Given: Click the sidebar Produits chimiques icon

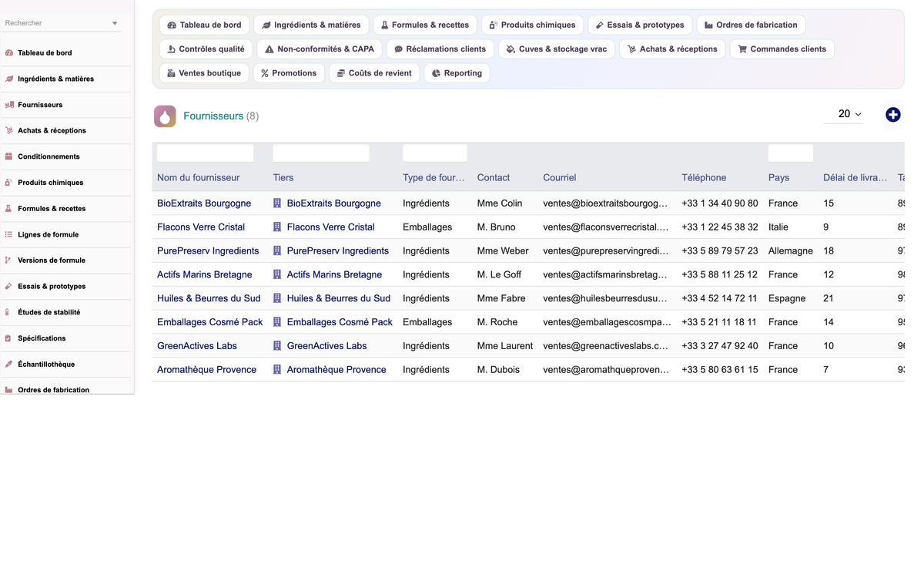Looking at the screenshot, I should click(x=9, y=183).
